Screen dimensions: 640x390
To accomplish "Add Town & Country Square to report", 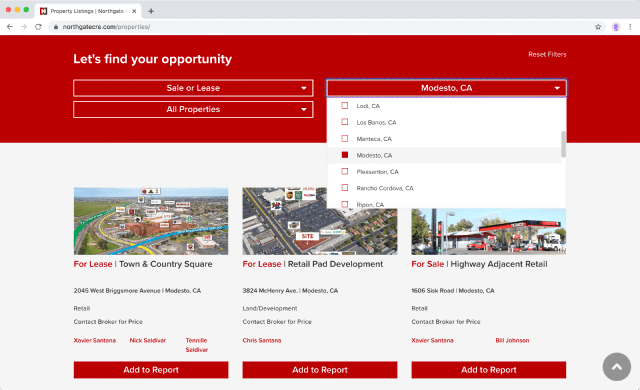I will click(151, 370).
